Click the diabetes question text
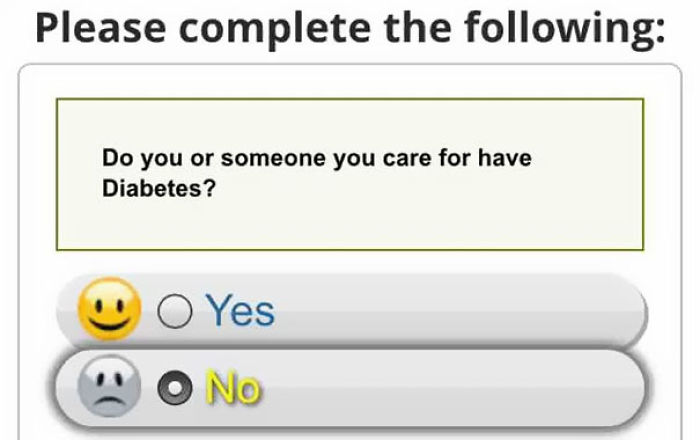Viewport: 700px width, 440px height. click(x=316, y=172)
